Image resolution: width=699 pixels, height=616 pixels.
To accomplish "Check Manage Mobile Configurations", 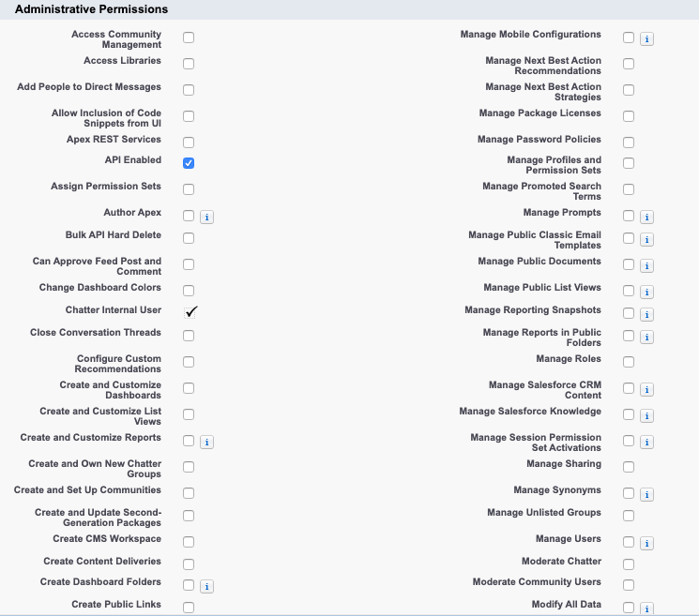I will pyautogui.click(x=629, y=38).
